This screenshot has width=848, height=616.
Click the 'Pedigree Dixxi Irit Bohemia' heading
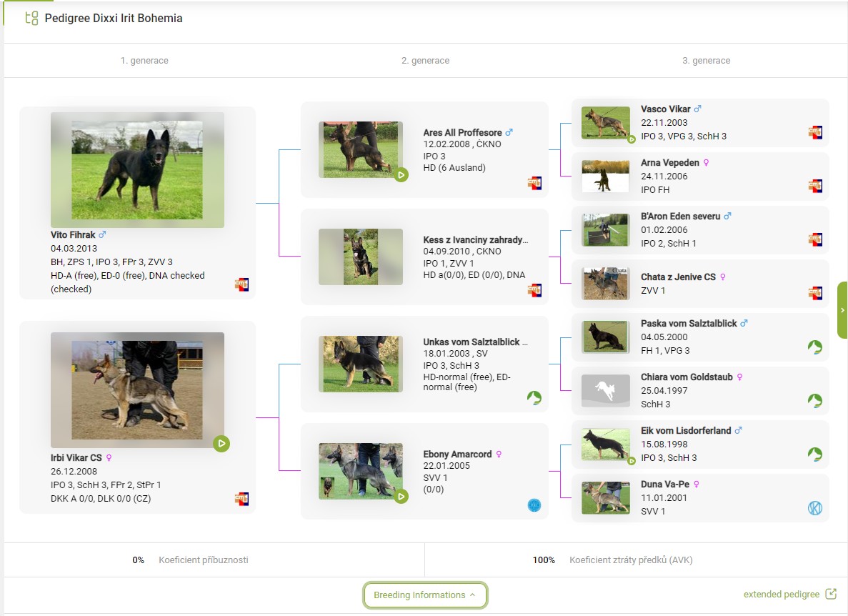pos(114,19)
